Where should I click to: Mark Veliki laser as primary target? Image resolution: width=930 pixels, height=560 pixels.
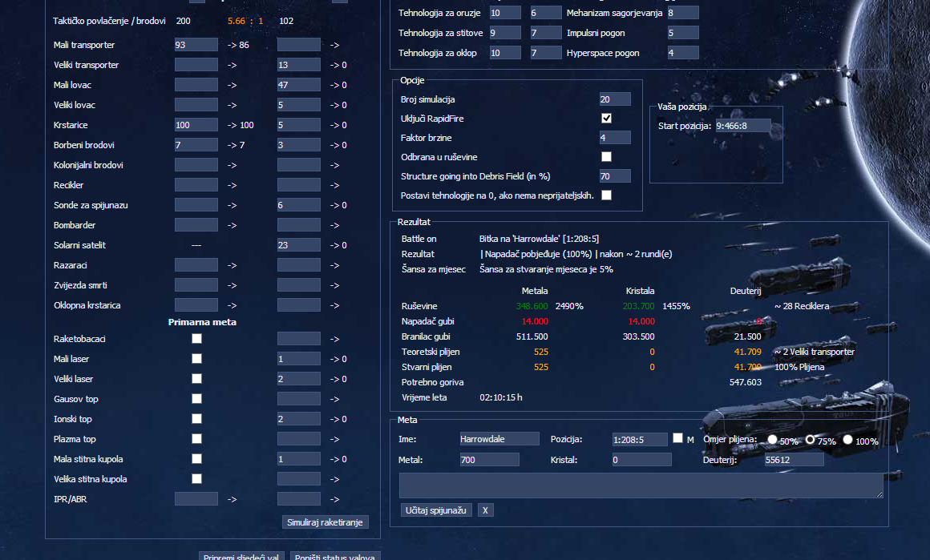[196, 379]
